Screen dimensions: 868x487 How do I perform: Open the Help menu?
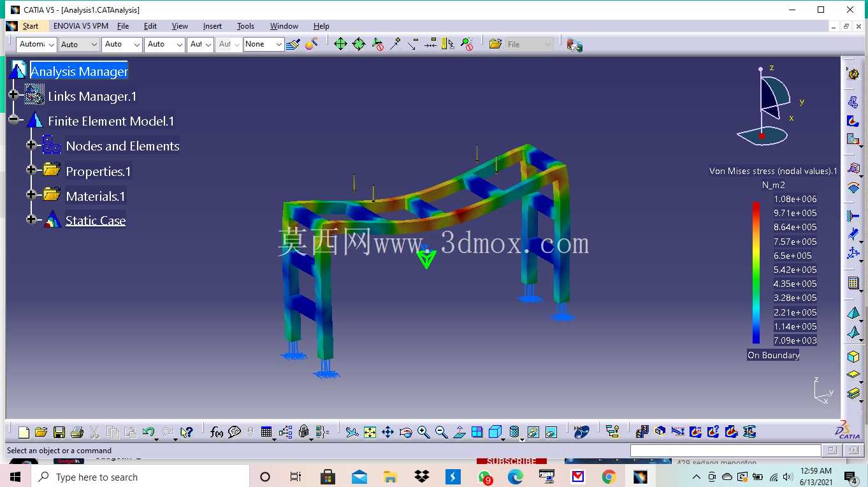pyautogui.click(x=321, y=26)
